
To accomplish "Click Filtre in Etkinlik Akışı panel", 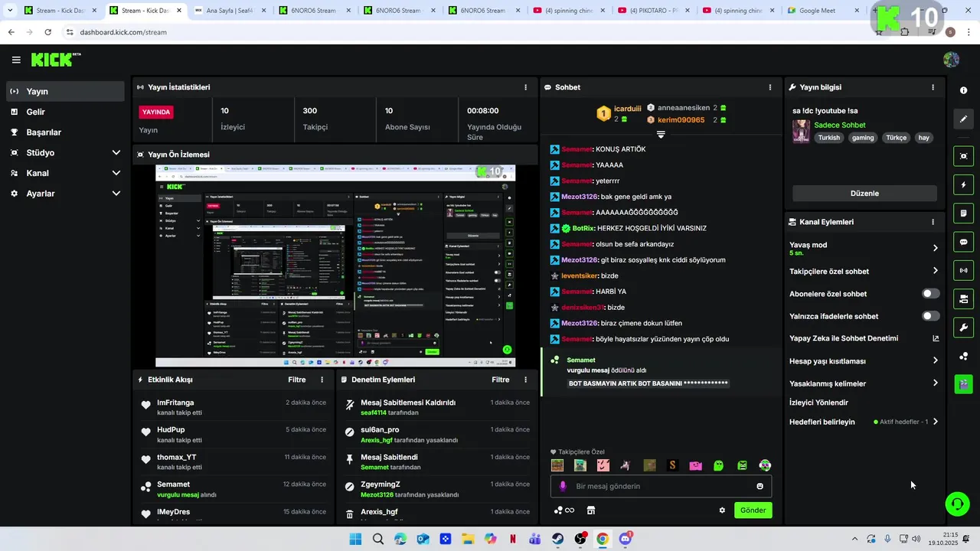I will point(296,380).
